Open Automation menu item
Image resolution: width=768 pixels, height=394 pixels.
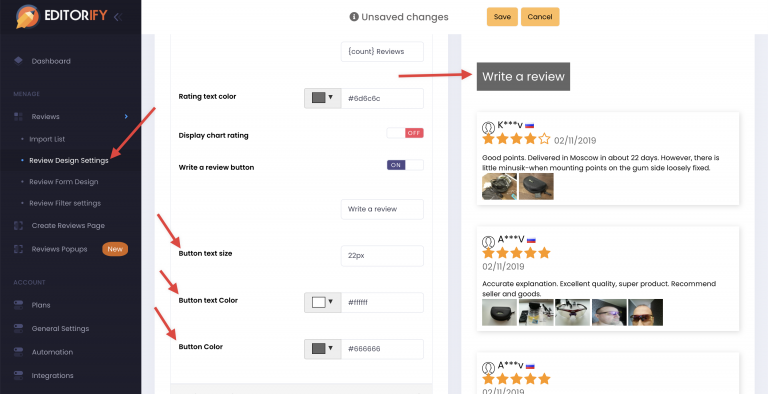pyautogui.click(x=52, y=352)
